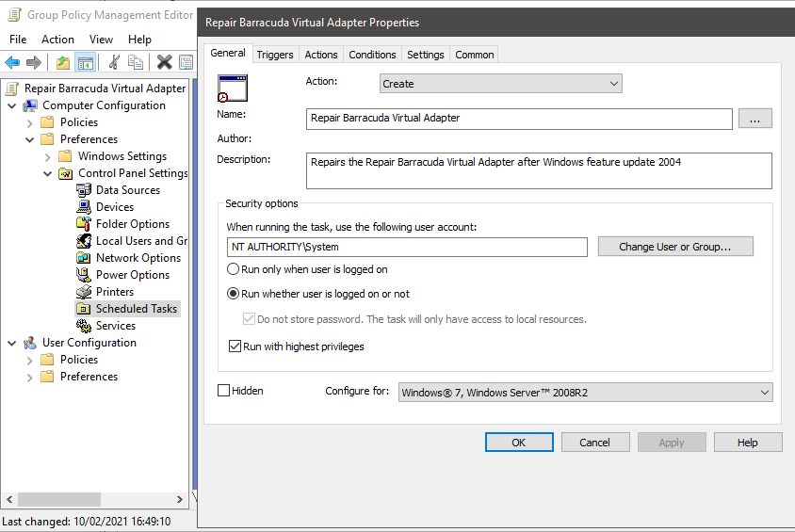Image resolution: width=795 pixels, height=532 pixels.
Task: Click Change User or Group button
Action: coord(675,247)
